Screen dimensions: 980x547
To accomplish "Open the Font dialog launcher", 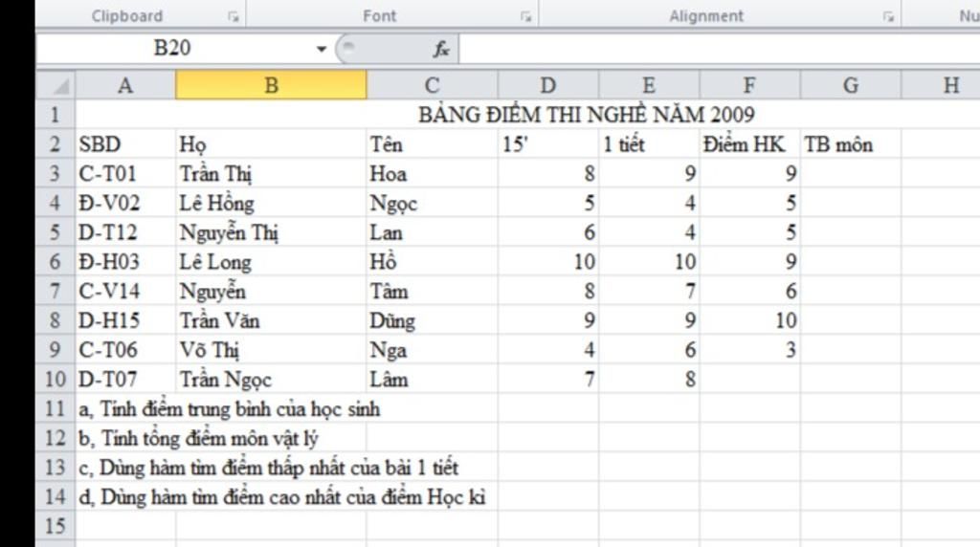I will click(526, 17).
